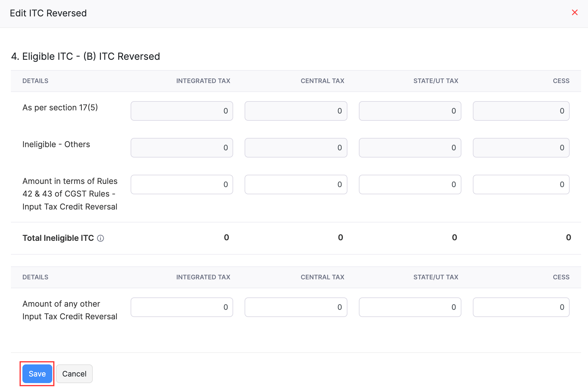Select Central Tax field for other ITC reversal

[x=296, y=307]
